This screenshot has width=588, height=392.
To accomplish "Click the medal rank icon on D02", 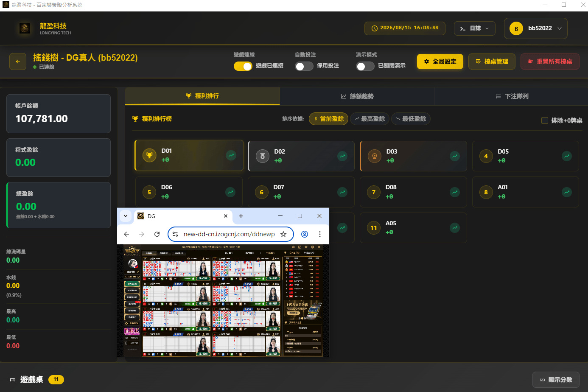I will (x=263, y=156).
